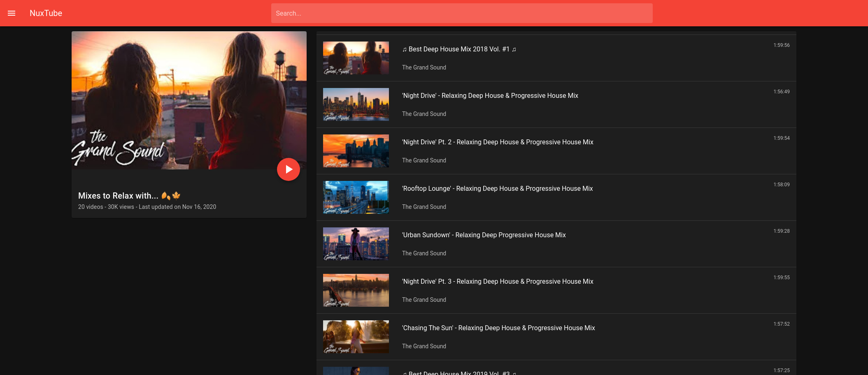
Task: Click the 1:59:55 duration label
Action: [x=781, y=278]
